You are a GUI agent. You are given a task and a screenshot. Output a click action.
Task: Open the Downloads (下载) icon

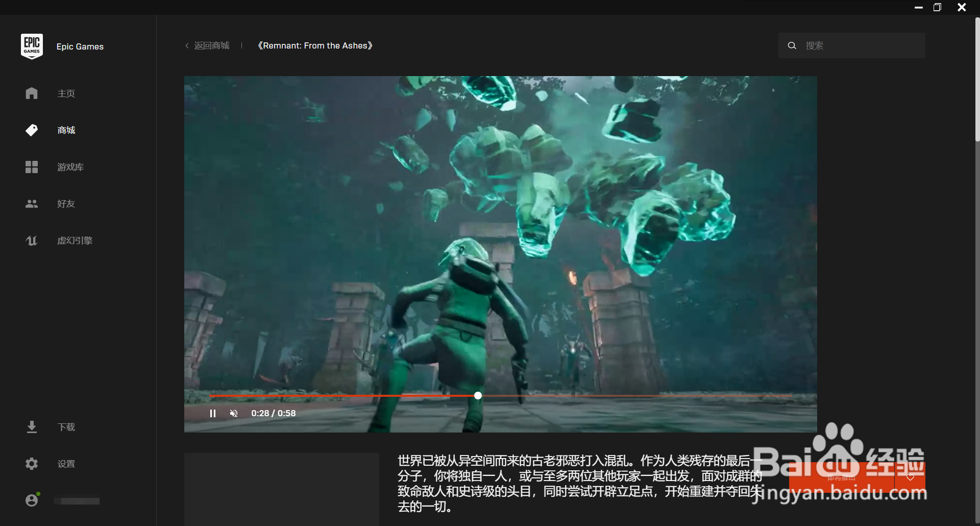click(x=31, y=427)
